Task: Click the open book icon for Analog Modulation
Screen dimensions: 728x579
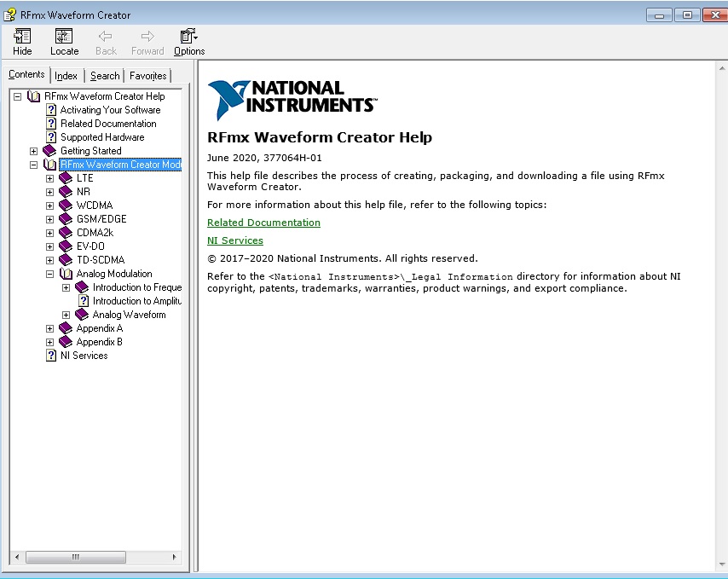Action: [66, 274]
